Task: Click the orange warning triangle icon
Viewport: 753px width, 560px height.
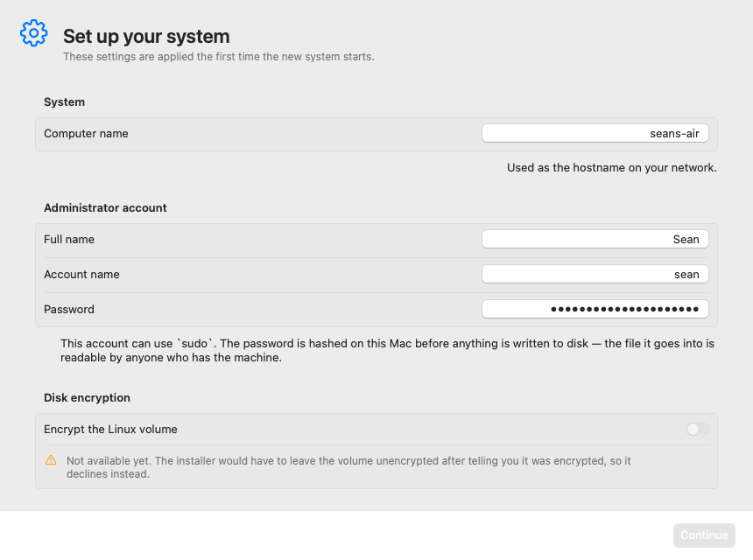Action: 51,460
